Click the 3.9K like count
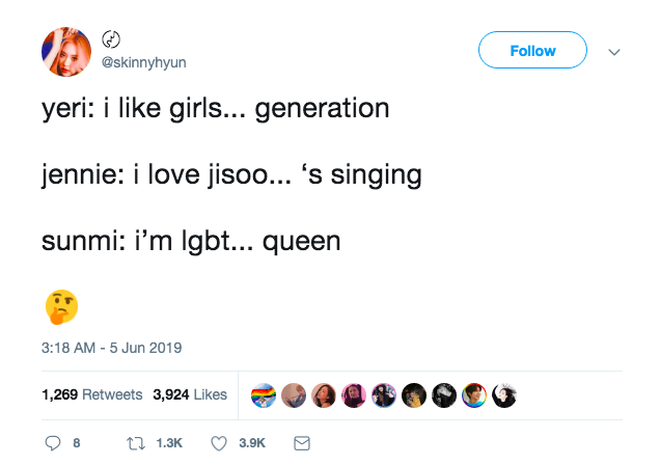Image resolution: width=660 pixels, height=465 pixels. tap(252, 443)
